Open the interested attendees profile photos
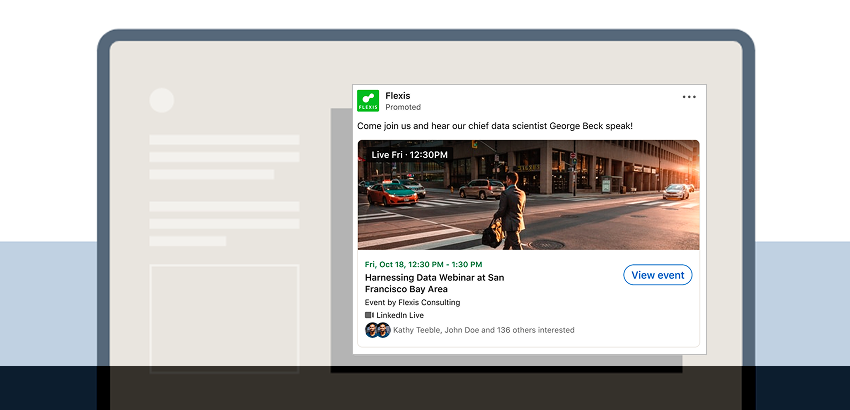 [378, 330]
